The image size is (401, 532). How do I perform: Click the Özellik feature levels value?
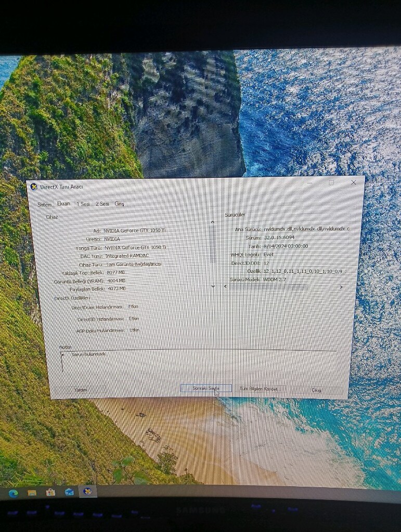[x=304, y=271]
